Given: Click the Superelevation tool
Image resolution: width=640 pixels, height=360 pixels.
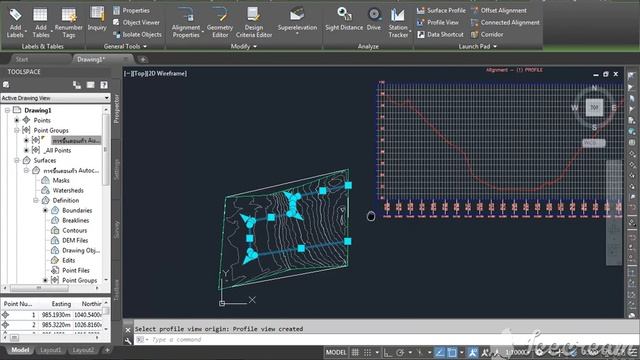Looking at the screenshot, I should pos(297,20).
